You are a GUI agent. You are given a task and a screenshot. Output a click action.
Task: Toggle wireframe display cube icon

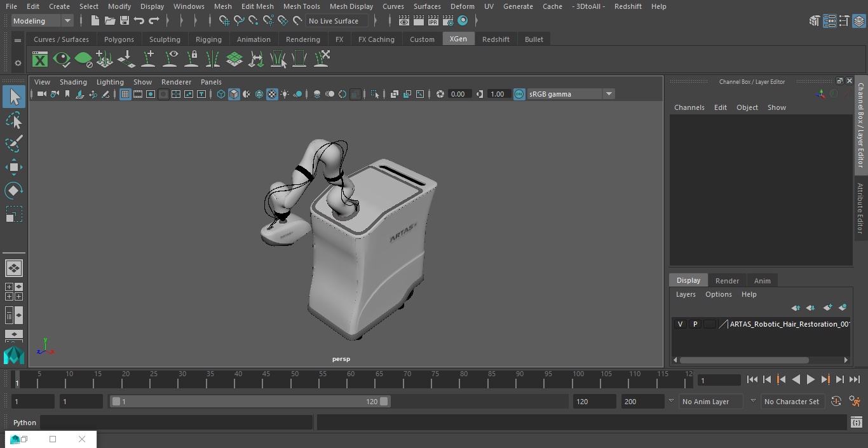coord(221,94)
